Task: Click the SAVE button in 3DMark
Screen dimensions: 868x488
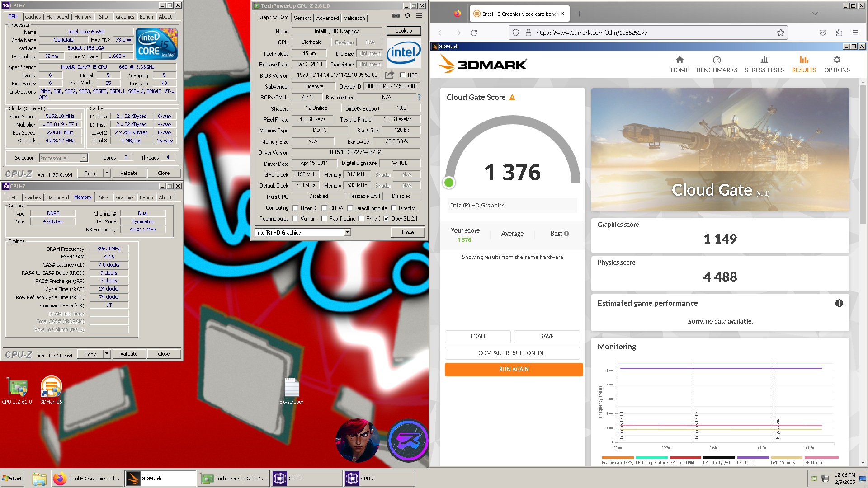Action: (547, 337)
